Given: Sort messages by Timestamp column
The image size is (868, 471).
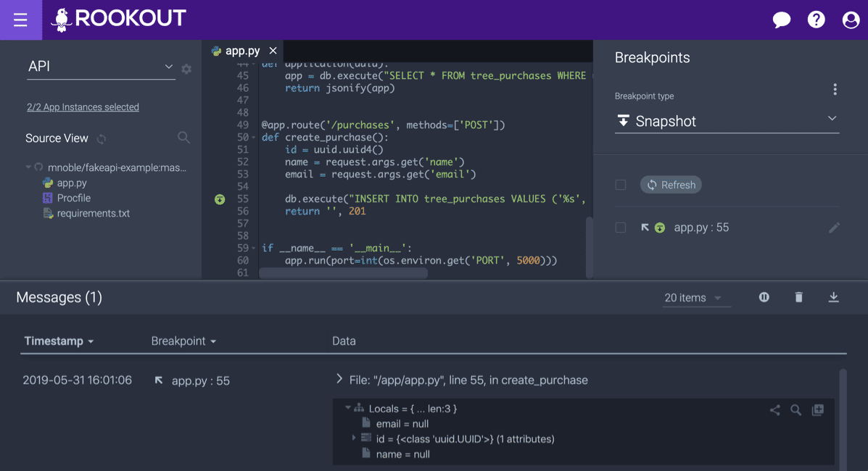Looking at the screenshot, I should point(59,341).
